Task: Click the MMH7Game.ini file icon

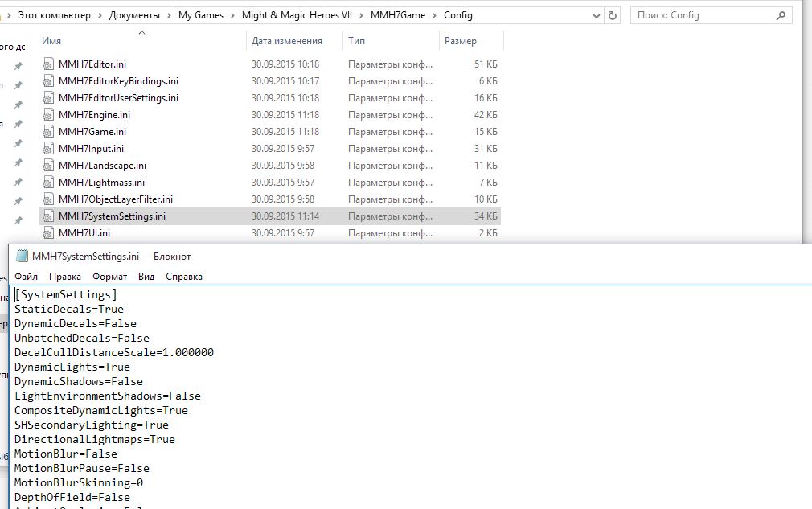Action: pos(47,132)
